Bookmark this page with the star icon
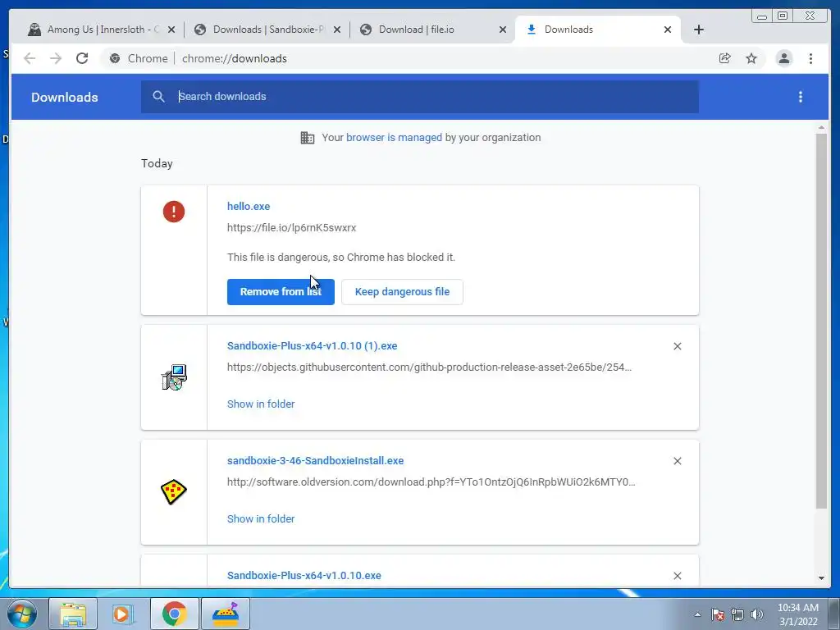840x630 pixels. pos(751,58)
